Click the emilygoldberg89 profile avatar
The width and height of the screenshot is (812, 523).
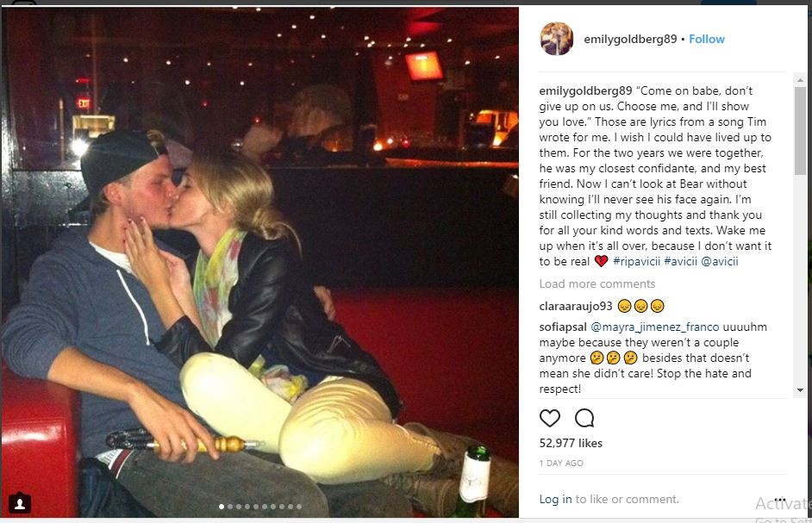557,39
